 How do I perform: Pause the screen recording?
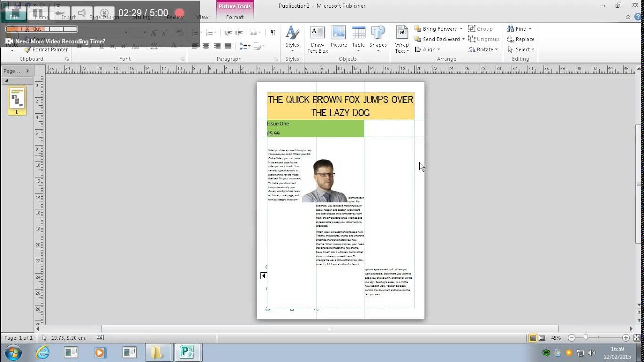click(37, 13)
